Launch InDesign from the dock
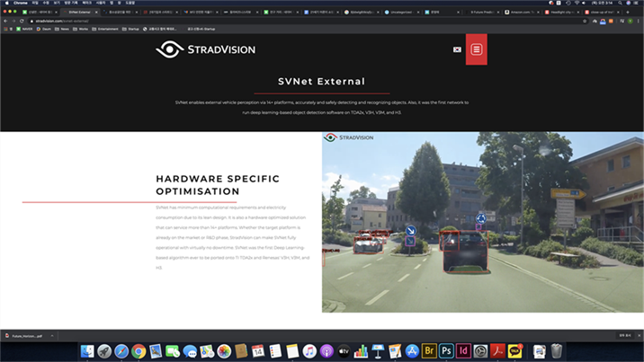This screenshot has height=362, width=644. (463, 351)
